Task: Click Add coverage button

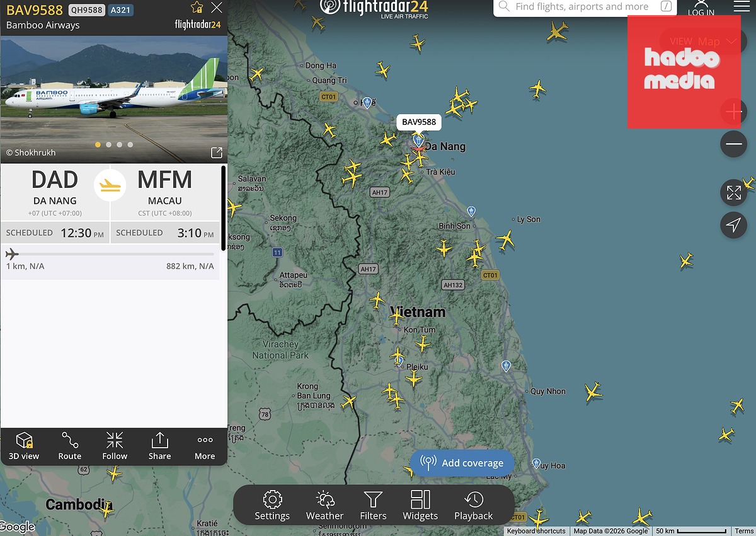Action: click(462, 463)
